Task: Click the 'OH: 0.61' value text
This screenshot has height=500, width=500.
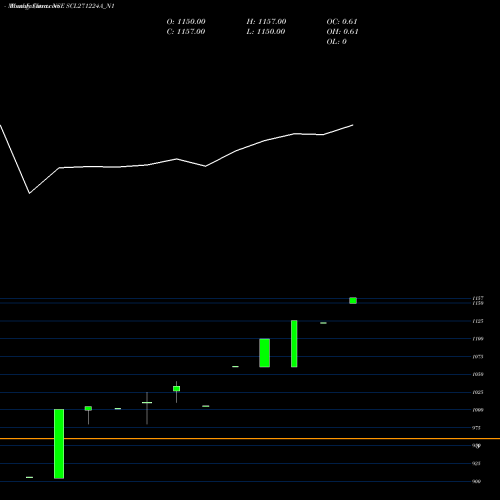Action: [342, 32]
